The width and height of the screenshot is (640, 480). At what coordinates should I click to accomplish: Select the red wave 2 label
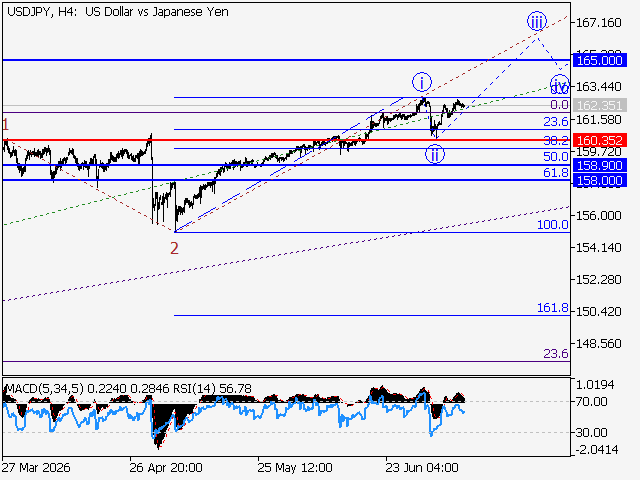click(x=174, y=248)
